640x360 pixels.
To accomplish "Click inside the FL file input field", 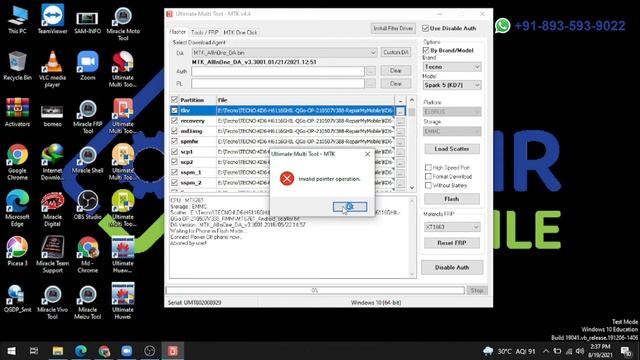I will coord(278,83).
